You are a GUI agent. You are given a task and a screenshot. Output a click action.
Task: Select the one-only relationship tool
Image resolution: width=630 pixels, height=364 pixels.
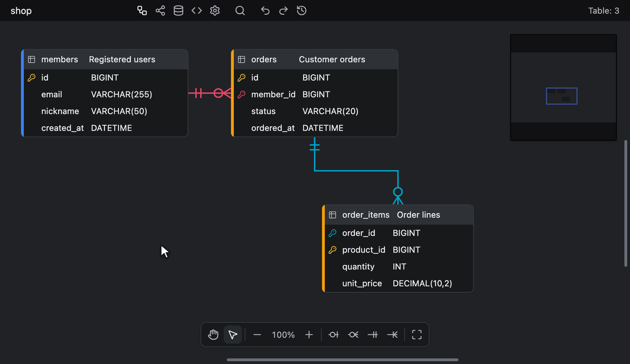point(373,335)
